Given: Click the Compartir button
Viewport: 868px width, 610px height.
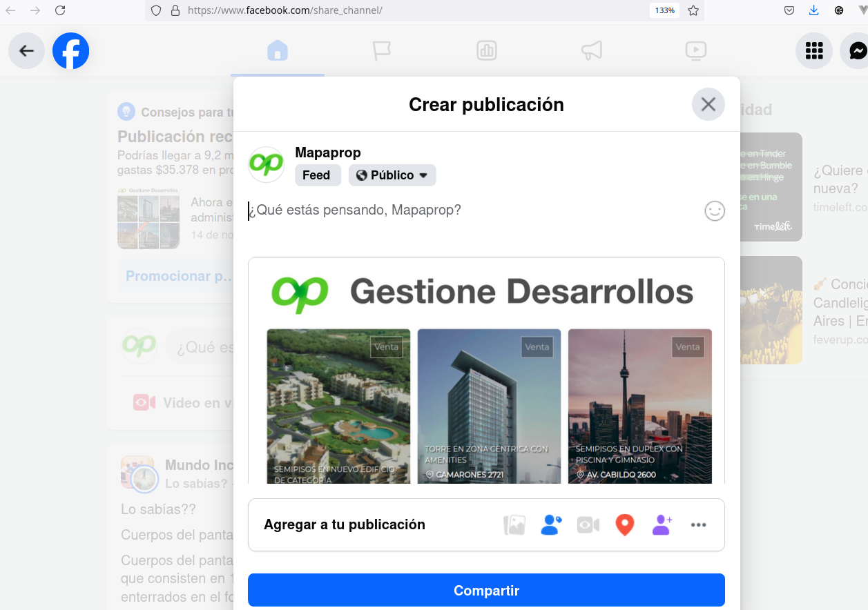Looking at the screenshot, I should point(486,590).
